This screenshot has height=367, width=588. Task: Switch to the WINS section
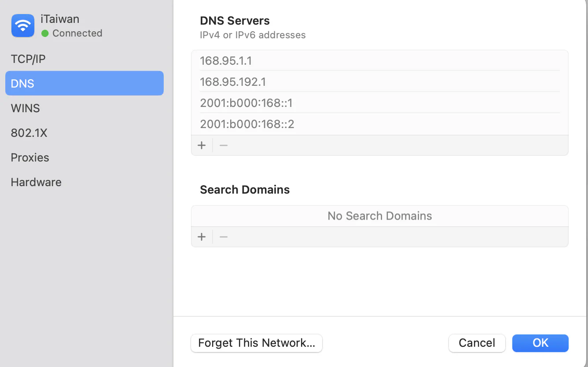(x=26, y=108)
